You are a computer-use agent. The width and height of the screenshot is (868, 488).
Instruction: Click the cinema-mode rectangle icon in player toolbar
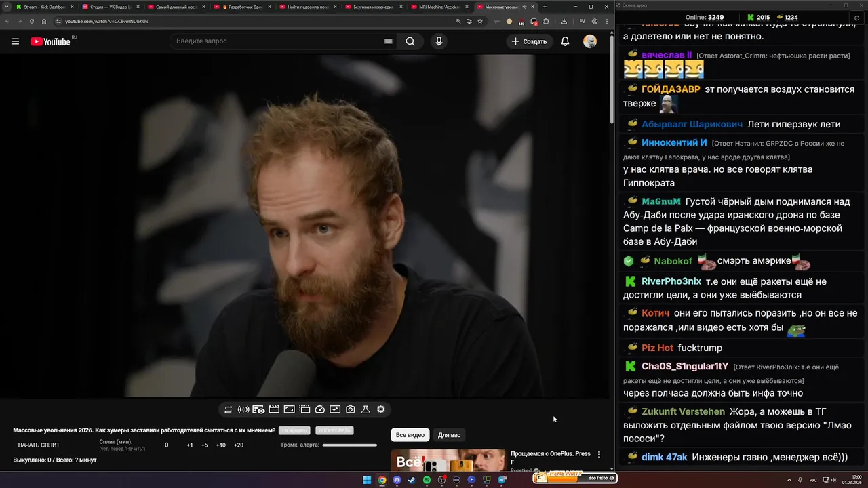289,409
